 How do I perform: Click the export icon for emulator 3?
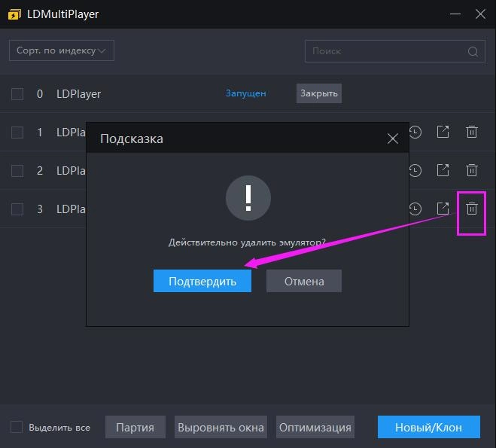point(443,209)
